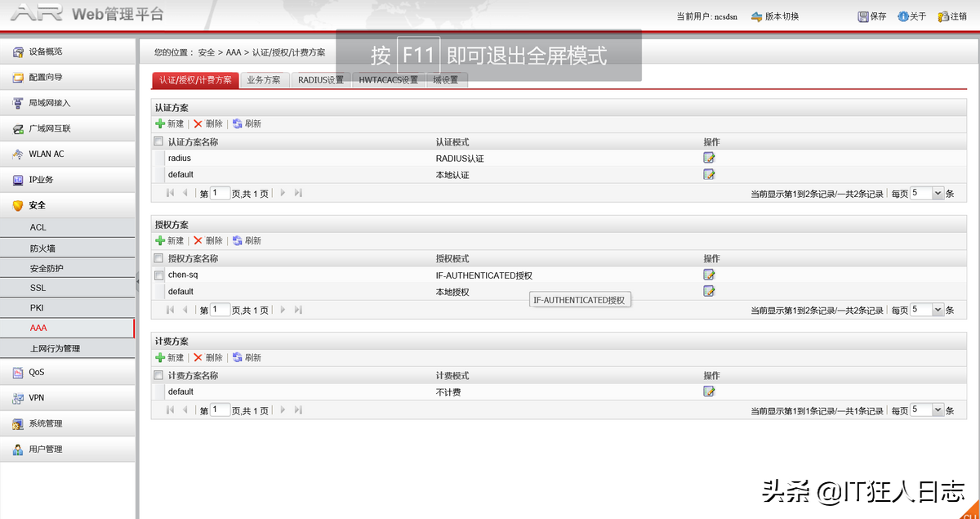
Task: Click page number field in 计费方案 table
Action: pyautogui.click(x=220, y=410)
